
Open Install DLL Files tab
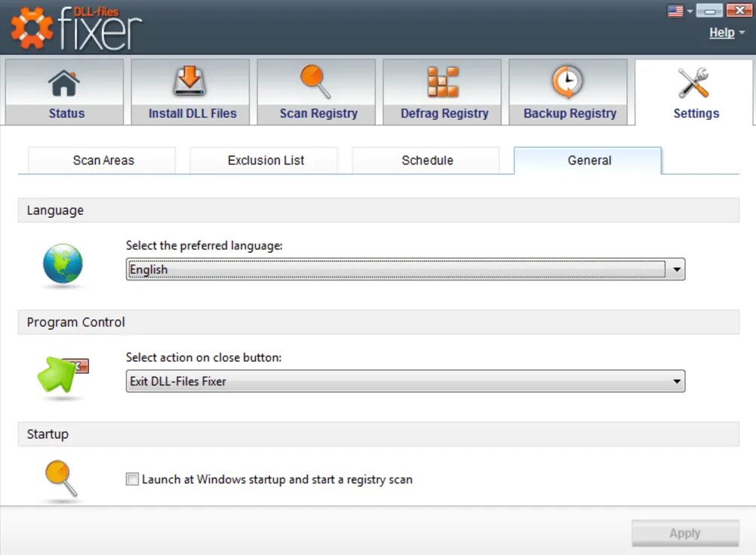190,91
